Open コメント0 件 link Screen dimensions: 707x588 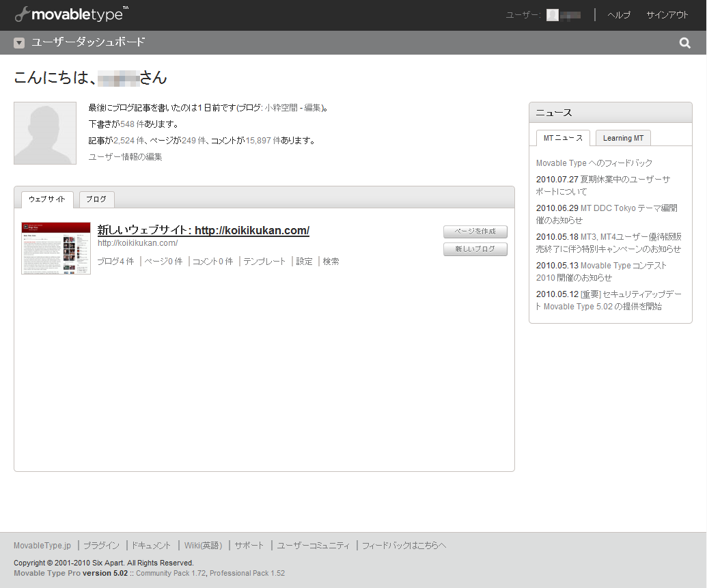tap(213, 261)
